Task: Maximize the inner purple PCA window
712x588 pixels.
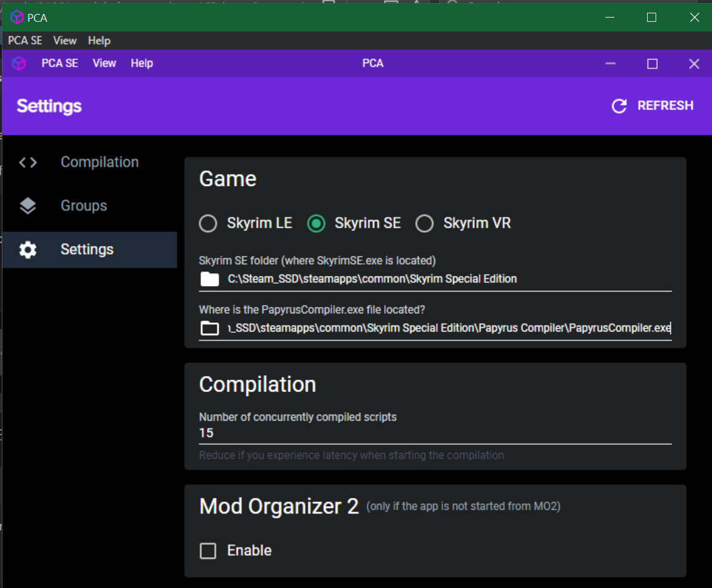Action: point(652,64)
